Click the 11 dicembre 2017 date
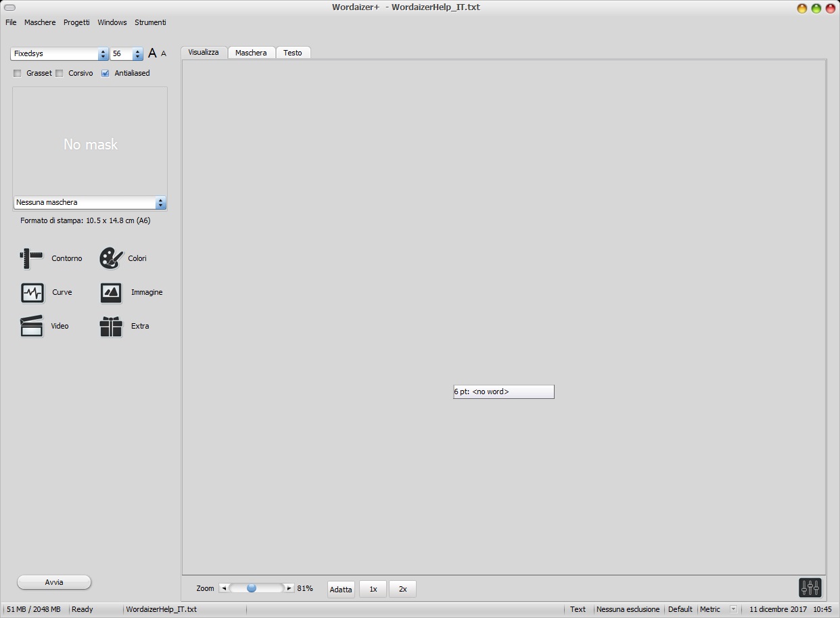This screenshot has height=618, width=840. click(778, 609)
